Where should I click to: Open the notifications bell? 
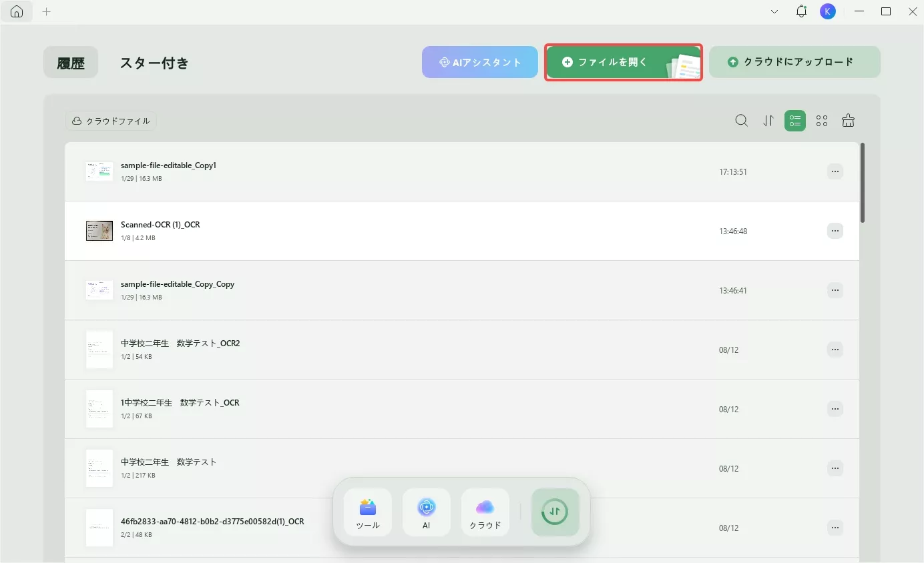pyautogui.click(x=801, y=11)
